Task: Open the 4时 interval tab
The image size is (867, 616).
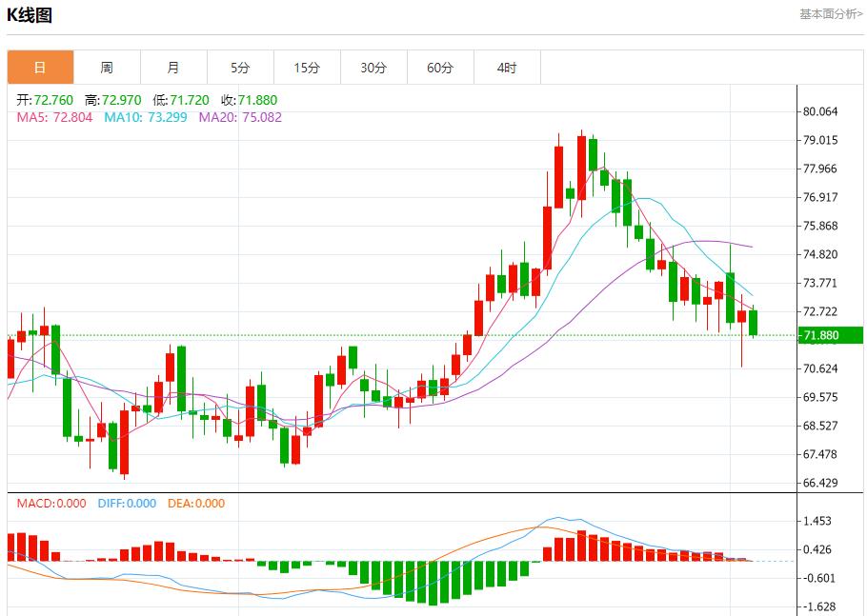Action: 507,68
